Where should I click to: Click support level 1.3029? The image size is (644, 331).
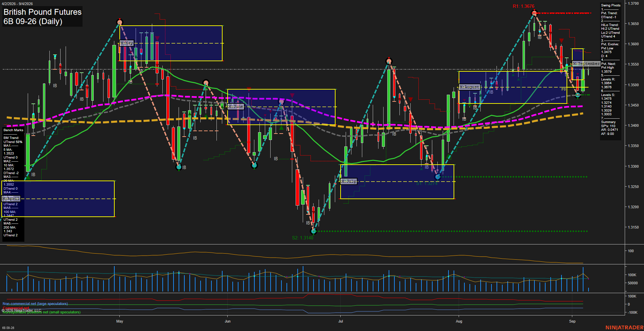606,111
